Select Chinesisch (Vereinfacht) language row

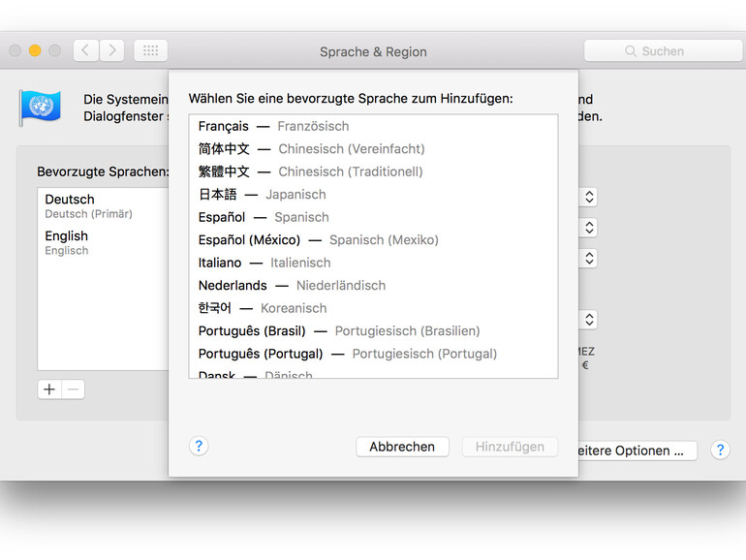pos(373,149)
